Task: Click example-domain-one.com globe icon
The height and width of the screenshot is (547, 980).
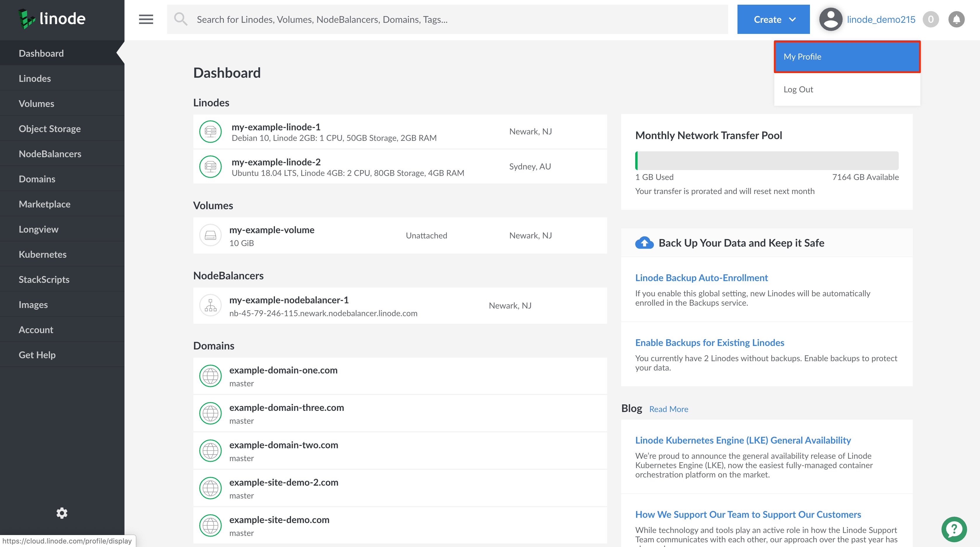Action: (210, 376)
